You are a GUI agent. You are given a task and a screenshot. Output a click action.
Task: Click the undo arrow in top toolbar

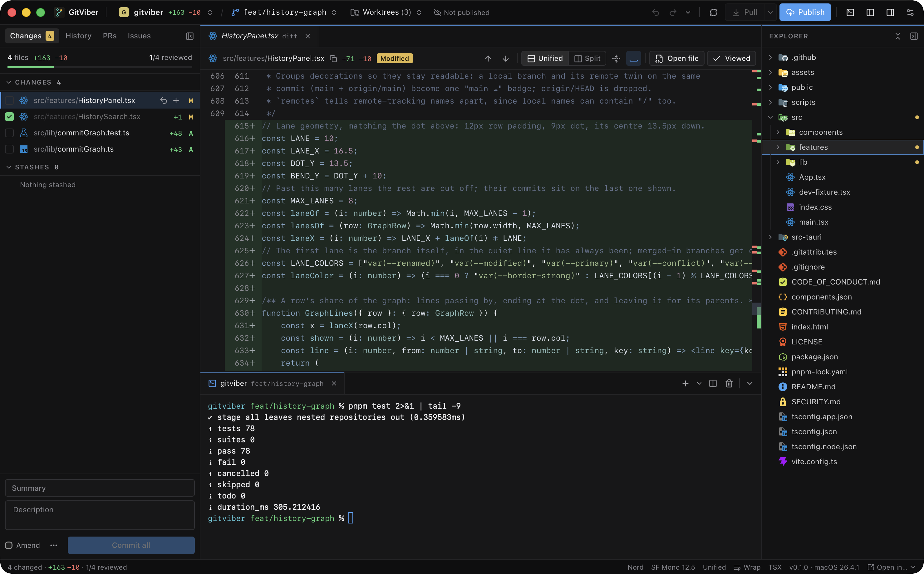(656, 12)
